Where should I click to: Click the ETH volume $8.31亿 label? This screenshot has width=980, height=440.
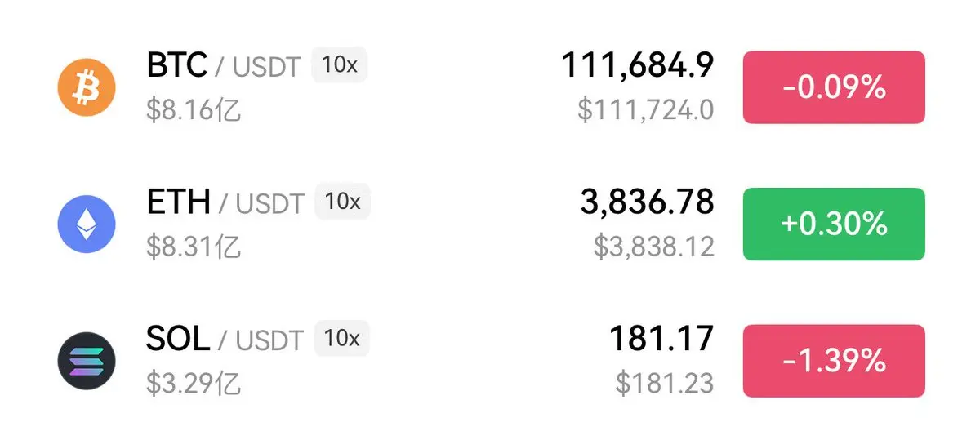tap(194, 246)
